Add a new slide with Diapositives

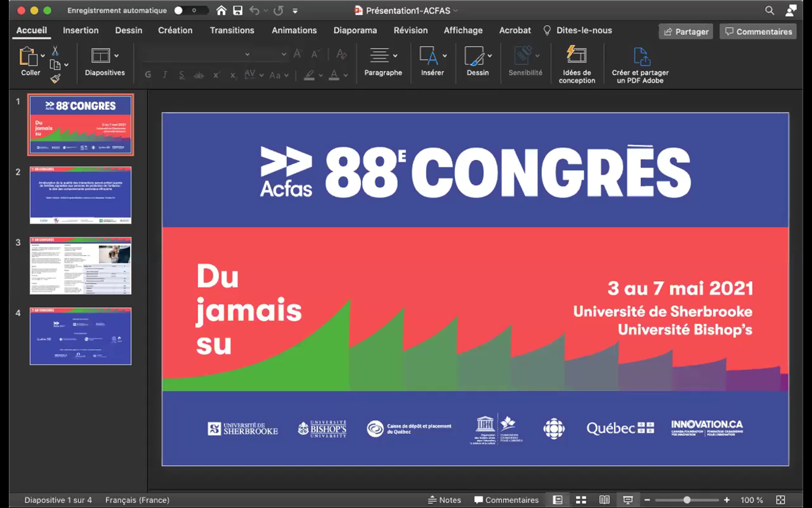(x=100, y=56)
